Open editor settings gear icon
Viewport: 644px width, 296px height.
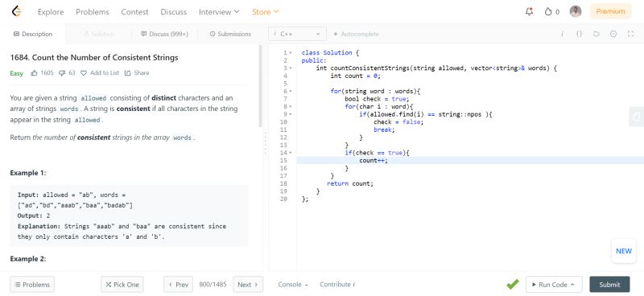(x=613, y=34)
